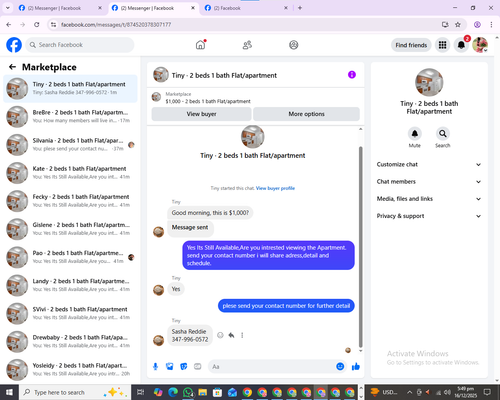
Task: Open the Groups icon in top navigation
Action: (x=294, y=45)
